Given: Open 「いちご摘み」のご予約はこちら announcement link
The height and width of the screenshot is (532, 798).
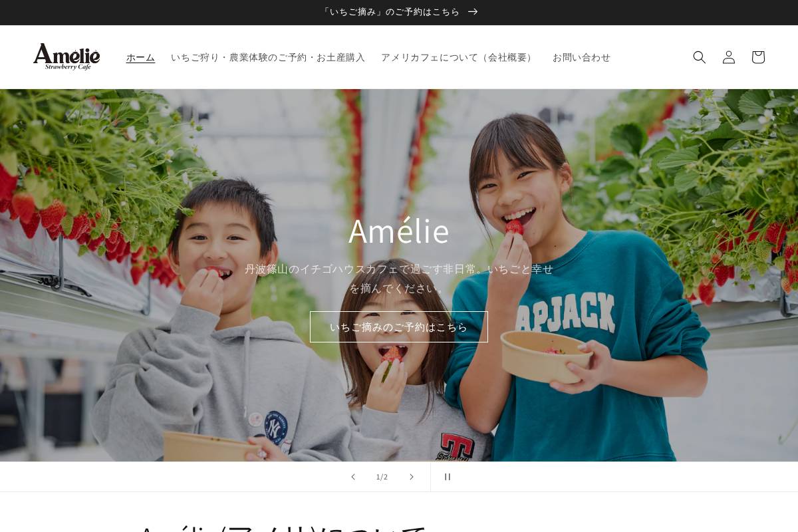Looking at the screenshot, I should 391,12.
